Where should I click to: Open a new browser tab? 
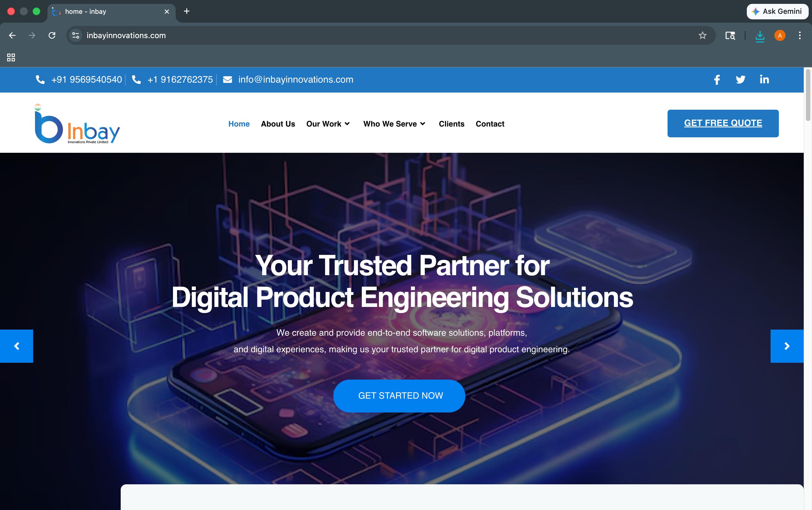point(186,12)
